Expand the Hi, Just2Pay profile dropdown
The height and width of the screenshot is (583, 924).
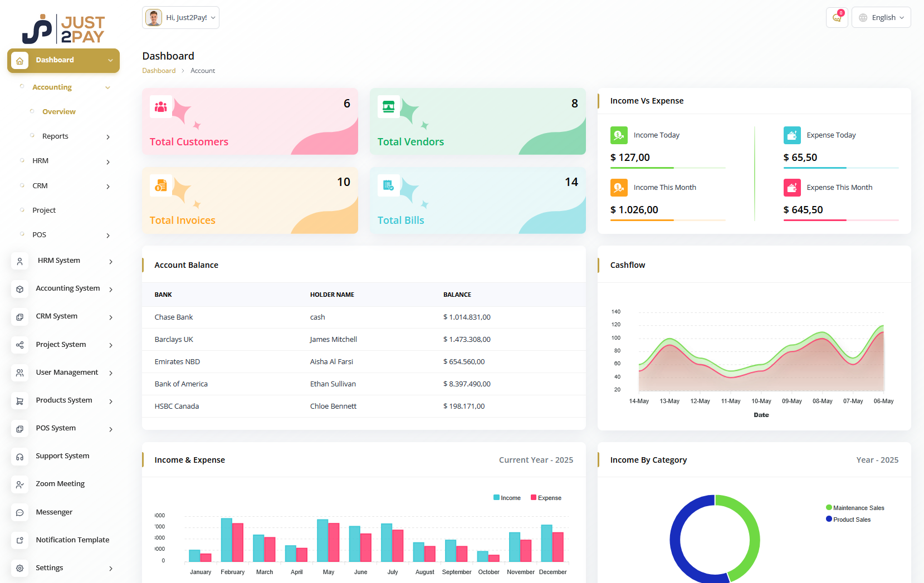(180, 17)
